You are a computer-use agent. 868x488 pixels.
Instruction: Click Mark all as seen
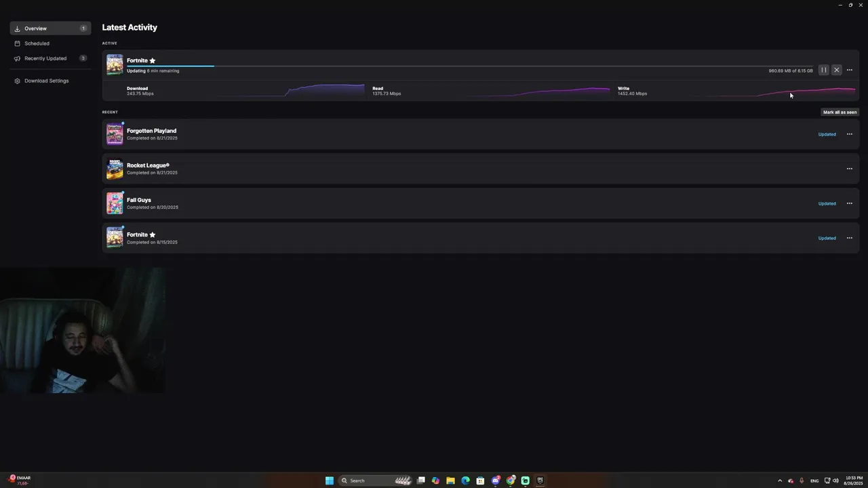point(840,112)
